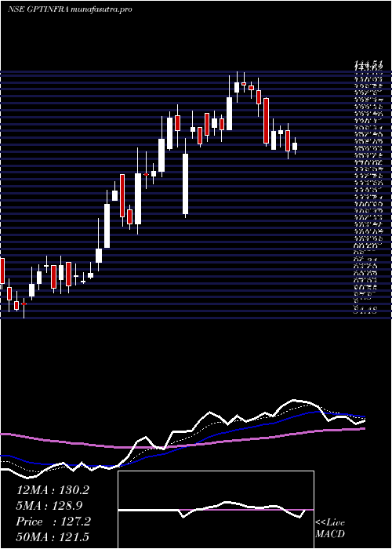The height and width of the screenshot is (549, 392).
Task: Select the Price : 127.2 value
Action: (53, 522)
